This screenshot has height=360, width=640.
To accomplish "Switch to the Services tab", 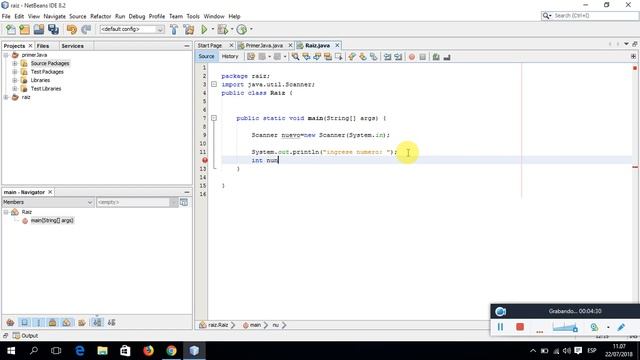I will click(x=73, y=46).
